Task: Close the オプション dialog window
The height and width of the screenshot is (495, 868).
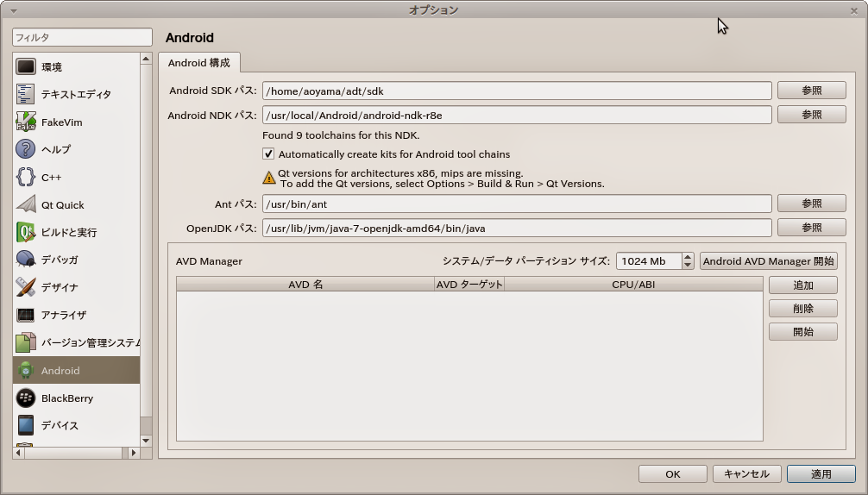Action: (853, 10)
